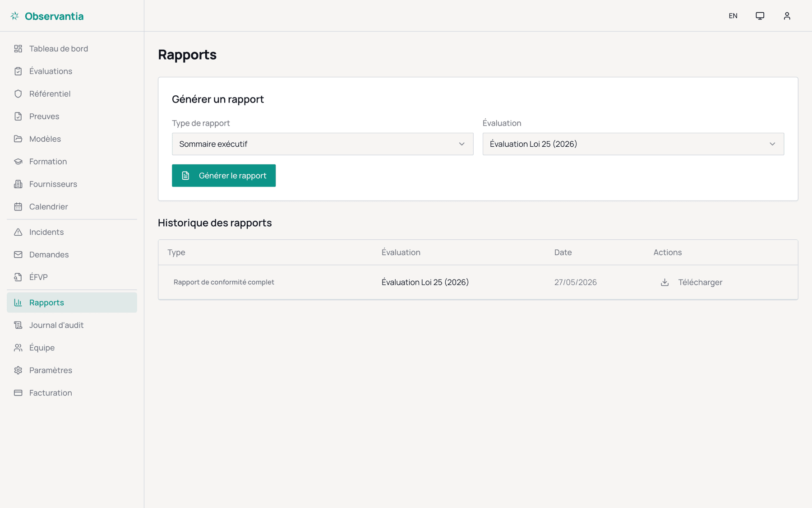Click the 'Historique des rapports' heading

(x=215, y=223)
